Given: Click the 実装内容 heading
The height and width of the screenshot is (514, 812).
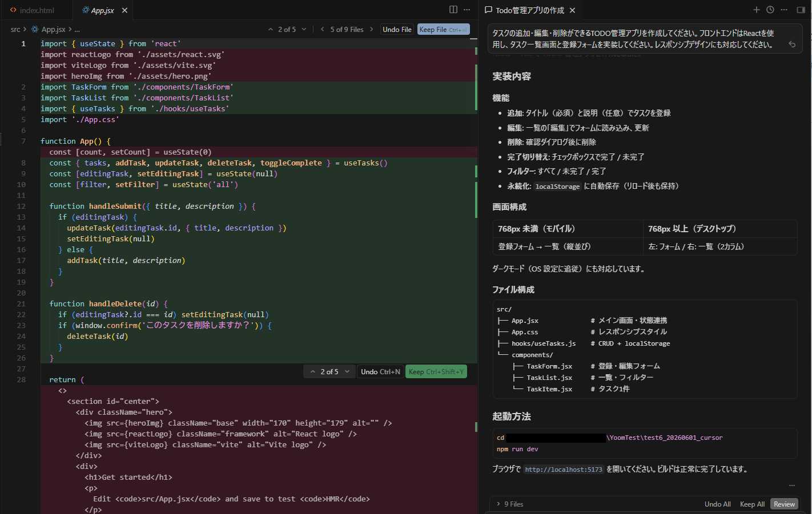Looking at the screenshot, I should click(x=512, y=76).
